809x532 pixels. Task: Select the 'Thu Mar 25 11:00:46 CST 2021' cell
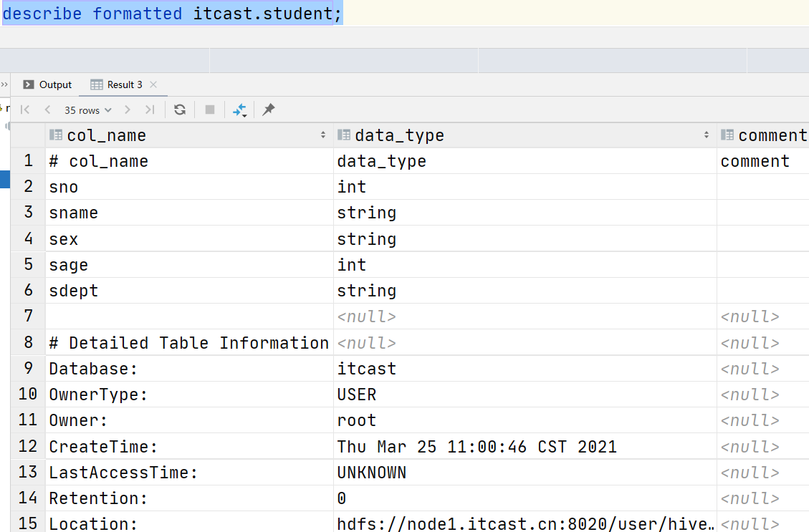click(x=525, y=446)
